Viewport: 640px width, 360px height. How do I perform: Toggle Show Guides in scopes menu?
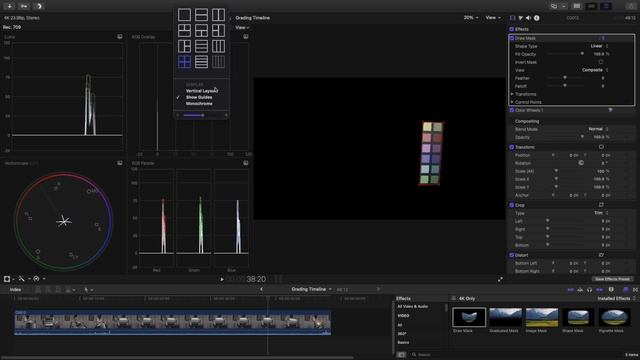pyautogui.click(x=199, y=97)
